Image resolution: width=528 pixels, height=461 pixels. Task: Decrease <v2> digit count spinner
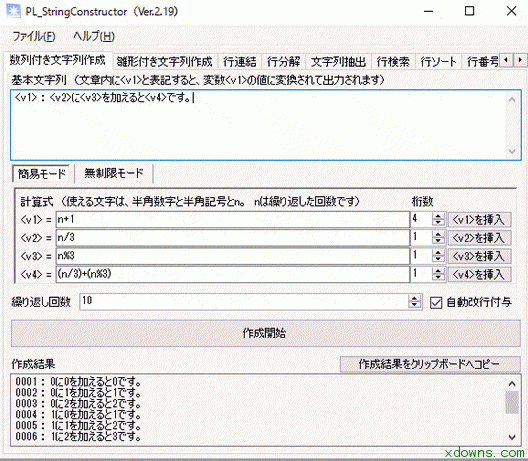click(438, 241)
